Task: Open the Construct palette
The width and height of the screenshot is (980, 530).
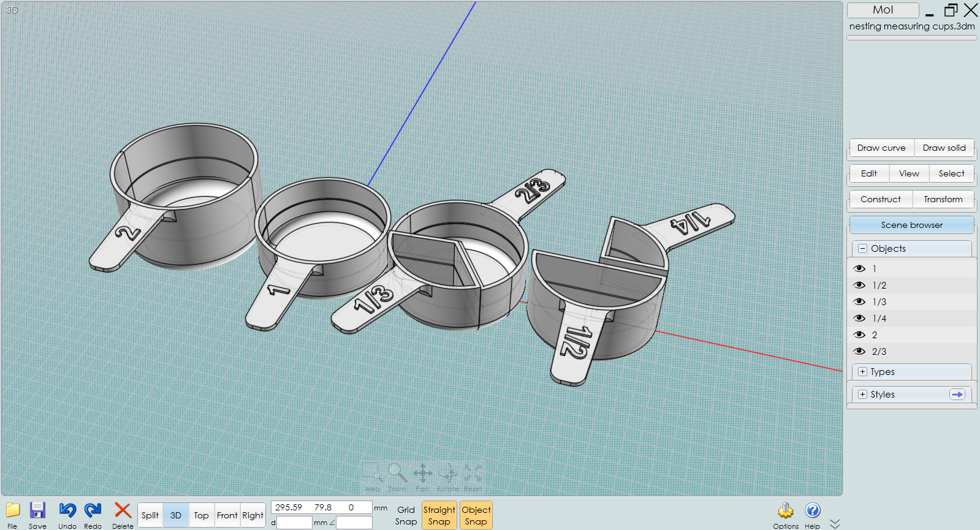Action: pos(881,199)
